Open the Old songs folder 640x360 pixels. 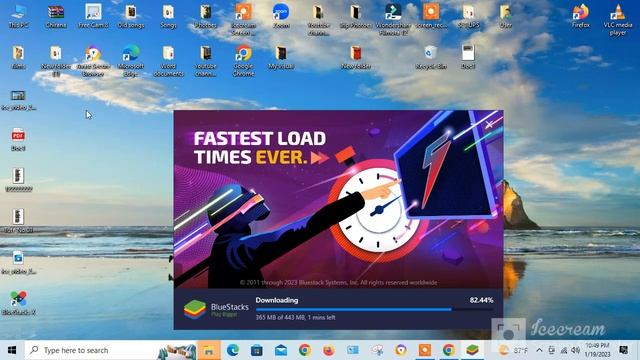click(131, 16)
